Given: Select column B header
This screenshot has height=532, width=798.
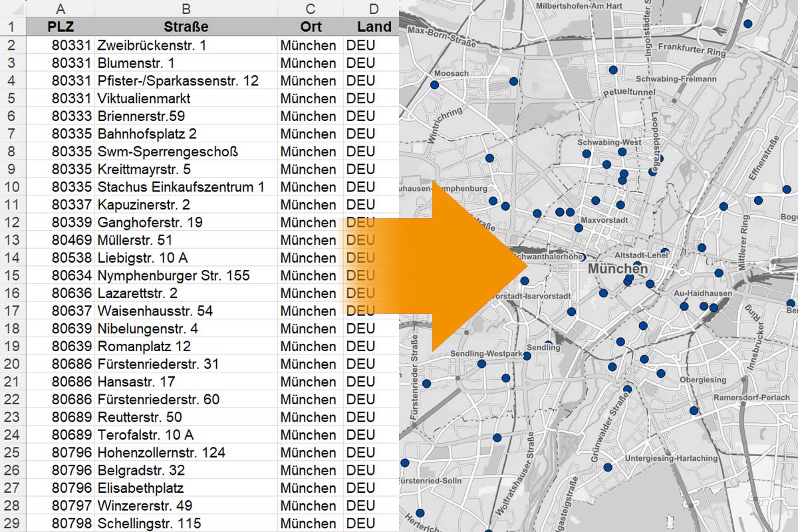Looking at the screenshot, I should [x=186, y=9].
